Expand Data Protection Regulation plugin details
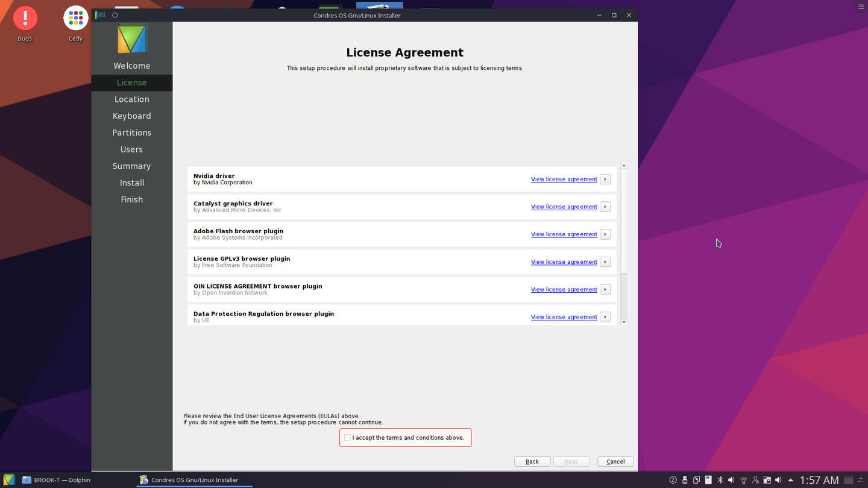This screenshot has width=868, height=488. 605,317
